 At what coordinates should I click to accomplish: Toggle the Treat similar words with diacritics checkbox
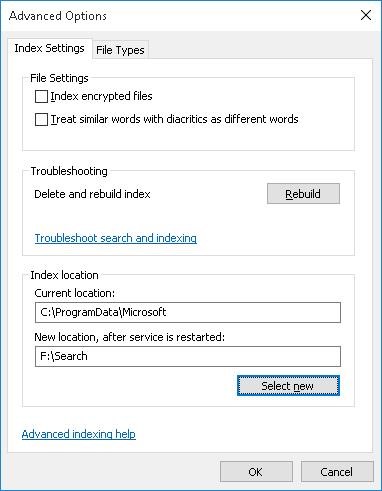click(x=41, y=120)
